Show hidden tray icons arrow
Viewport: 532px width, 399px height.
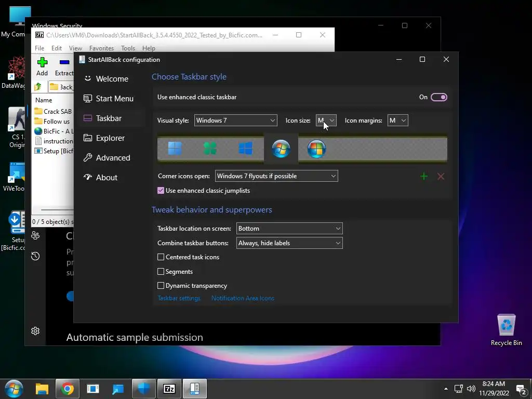click(x=446, y=389)
